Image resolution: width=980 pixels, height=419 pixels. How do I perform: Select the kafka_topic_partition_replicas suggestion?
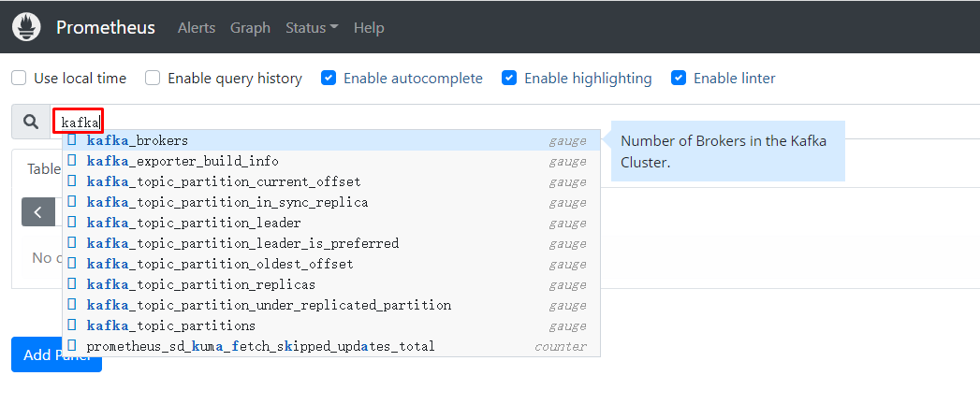pyautogui.click(x=331, y=284)
